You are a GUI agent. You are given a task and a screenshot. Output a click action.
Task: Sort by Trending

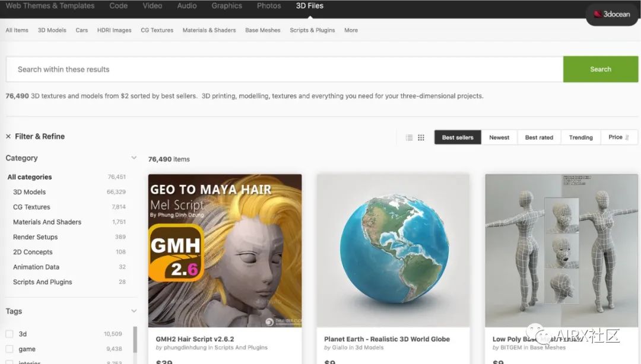pos(581,138)
